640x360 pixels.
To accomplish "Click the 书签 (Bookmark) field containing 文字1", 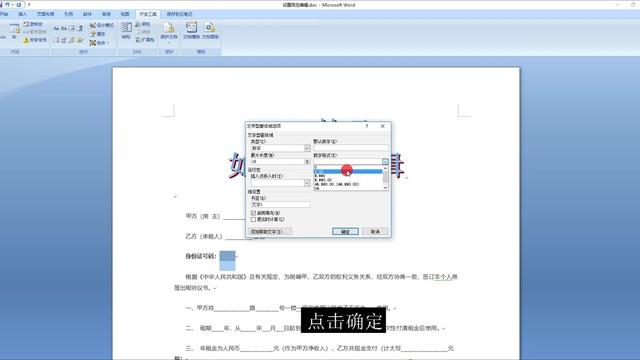I will (280, 204).
